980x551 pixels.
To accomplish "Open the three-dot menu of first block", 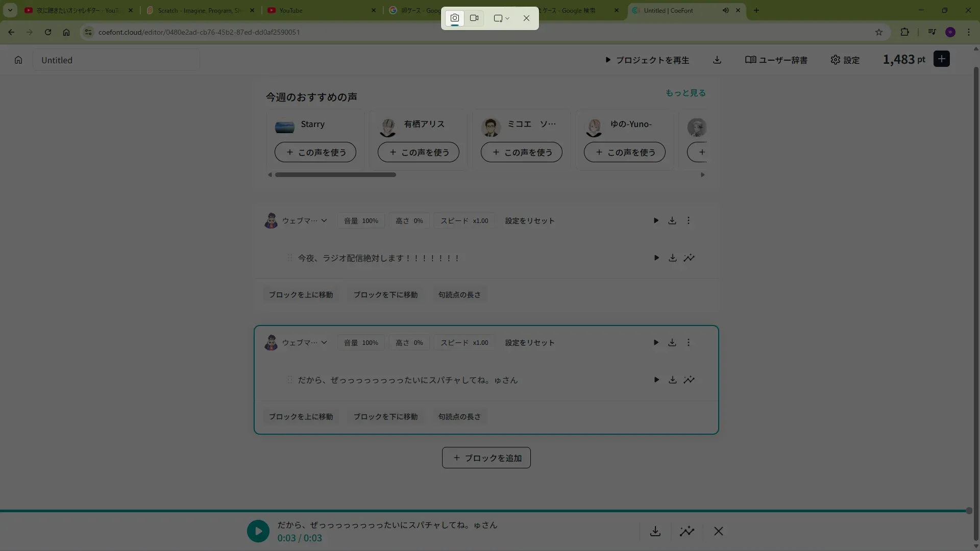I will (689, 221).
